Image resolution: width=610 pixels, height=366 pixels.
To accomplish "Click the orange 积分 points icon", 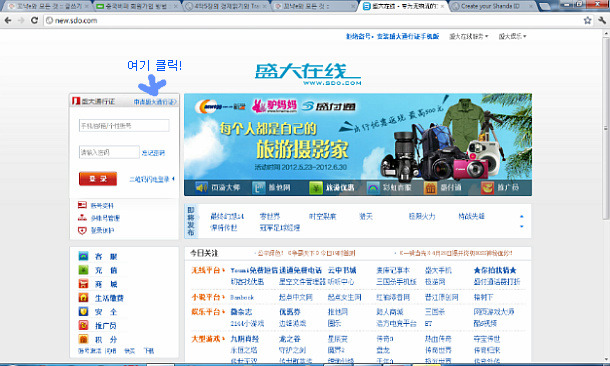I will tap(83, 339).
